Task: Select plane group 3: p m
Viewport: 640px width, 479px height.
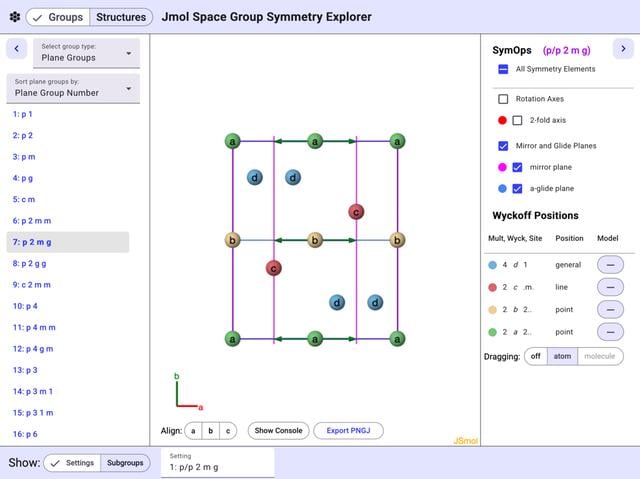Action: [x=24, y=157]
